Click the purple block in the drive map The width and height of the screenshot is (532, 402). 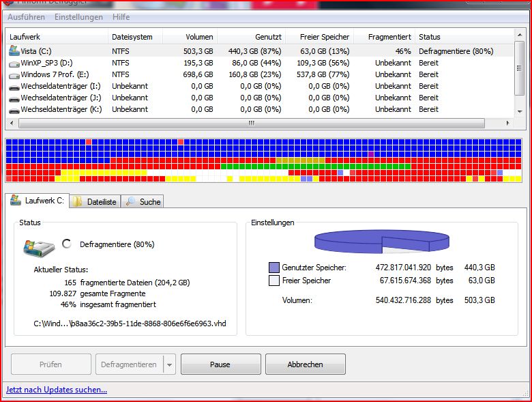[371, 154]
